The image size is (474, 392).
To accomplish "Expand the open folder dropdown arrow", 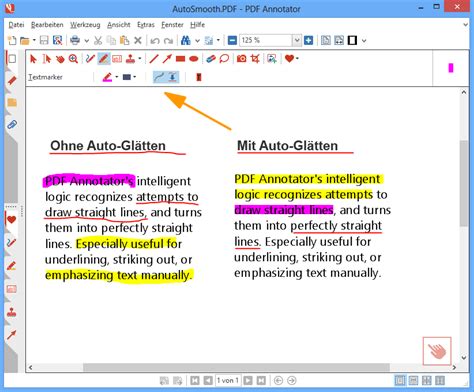I will [34, 40].
